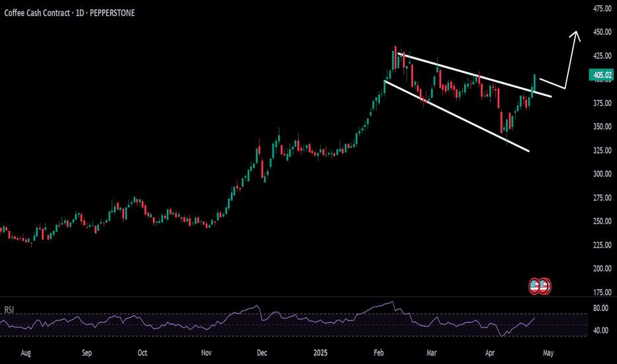Click the 200.00 price axis label

click(602, 269)
